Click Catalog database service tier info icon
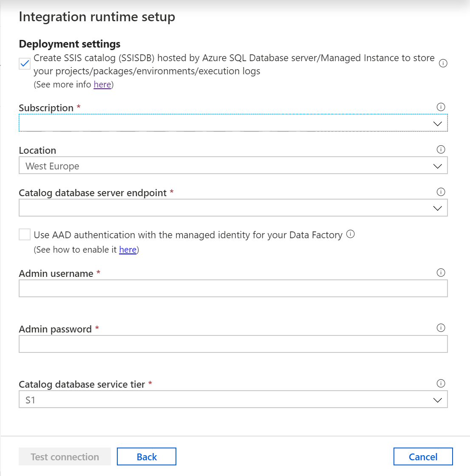This screenshot has width=470, height=476. (x=441, y=383)
